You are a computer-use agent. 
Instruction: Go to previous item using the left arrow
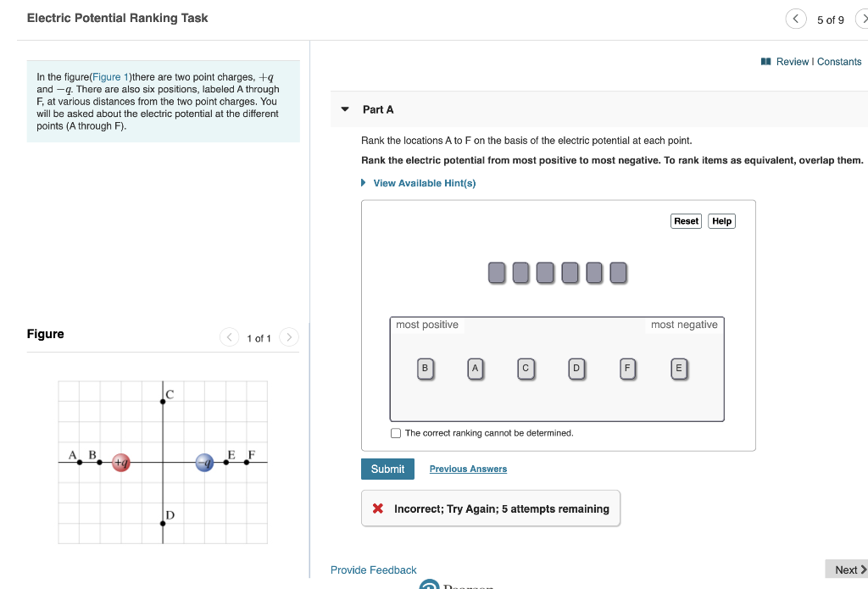pyautogui.click(x=795, y=18)
